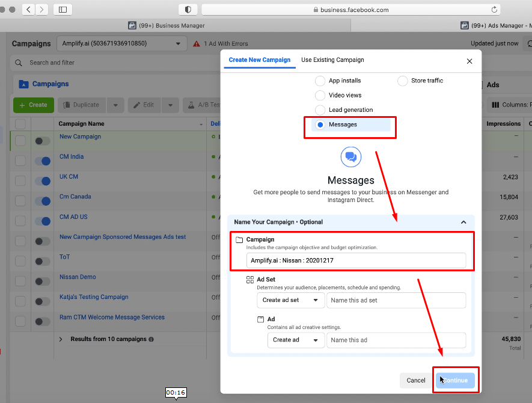
Task: Click the Search and filter box
Action: [x=115, y=63]
